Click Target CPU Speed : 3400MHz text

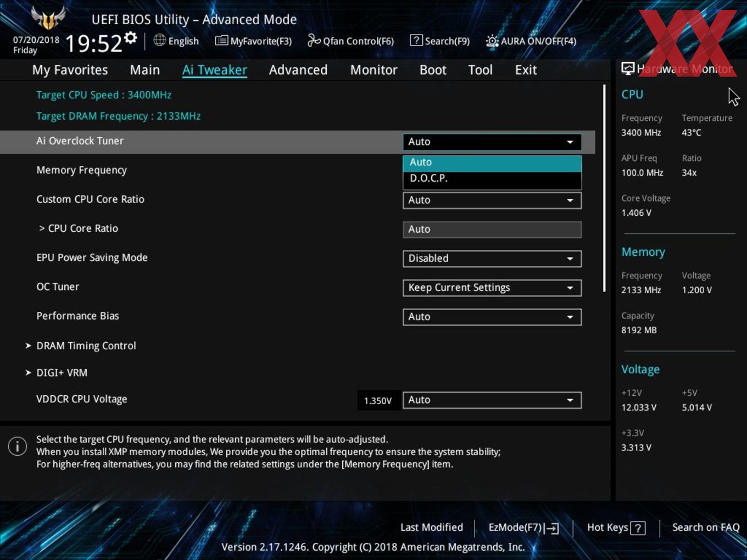[x=104, y=95]
